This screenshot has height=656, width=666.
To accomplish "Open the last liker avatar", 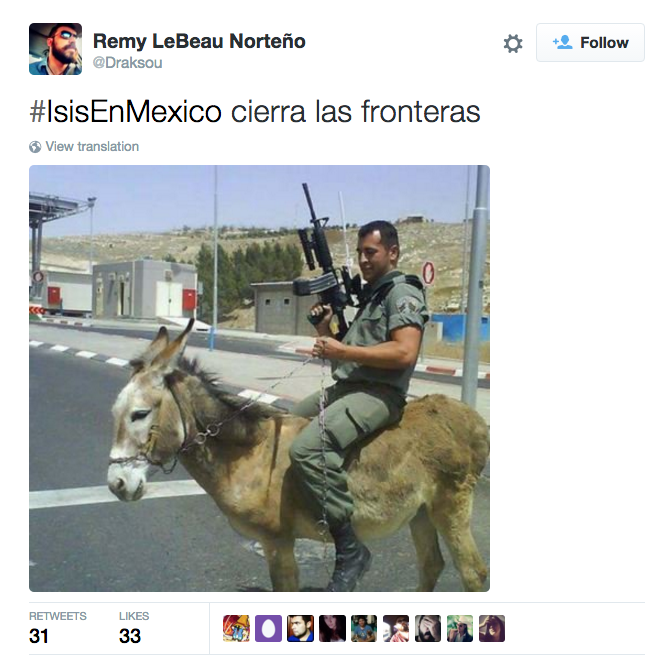I will click(x=492, y=628).
